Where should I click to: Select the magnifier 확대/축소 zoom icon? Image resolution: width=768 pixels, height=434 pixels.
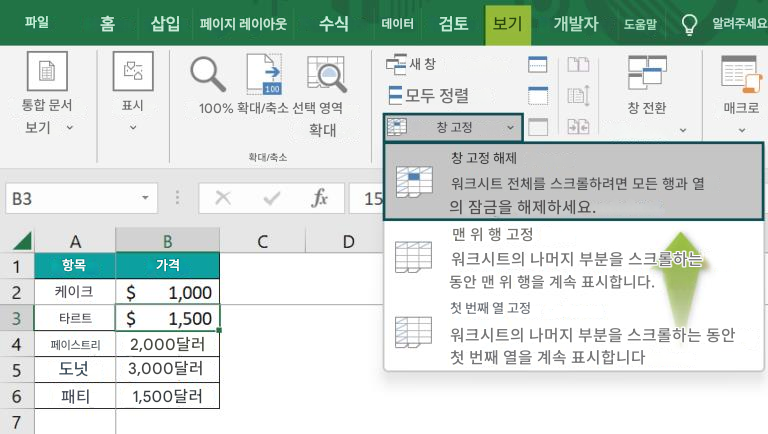pos(208,74)
